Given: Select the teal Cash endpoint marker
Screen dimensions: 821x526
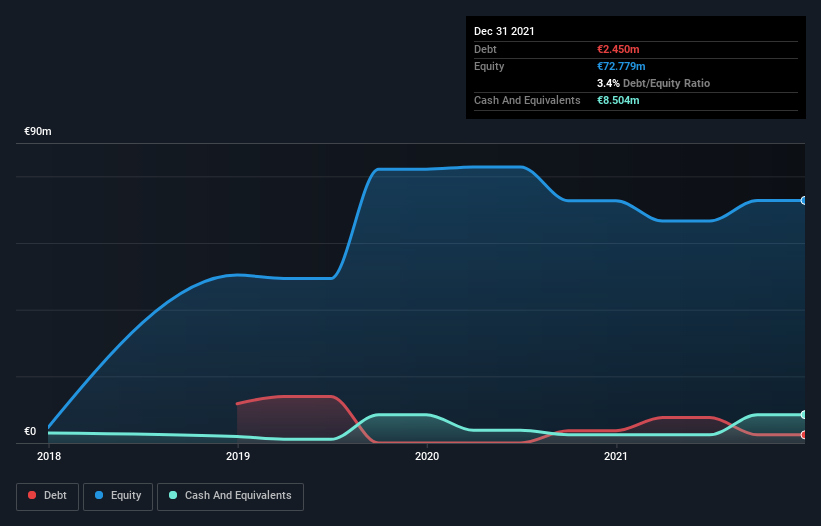Looking at the screenshot, I should 804,415.
